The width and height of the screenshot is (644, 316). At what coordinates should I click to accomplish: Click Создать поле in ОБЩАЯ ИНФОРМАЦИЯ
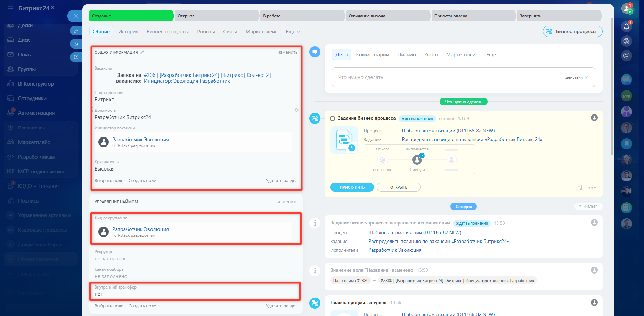(x=142, y=181)
